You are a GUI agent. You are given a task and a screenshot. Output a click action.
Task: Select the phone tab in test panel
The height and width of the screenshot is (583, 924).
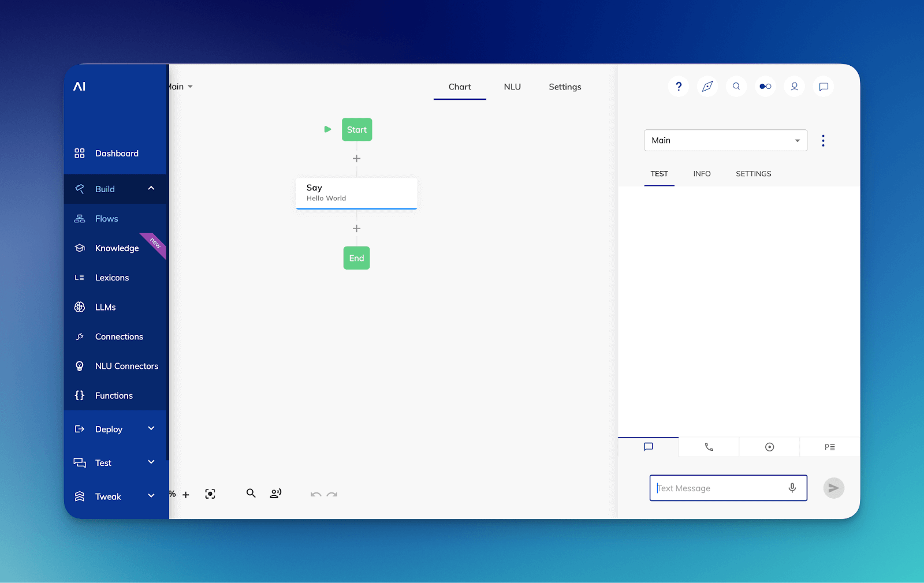click(x=708, y=446)
